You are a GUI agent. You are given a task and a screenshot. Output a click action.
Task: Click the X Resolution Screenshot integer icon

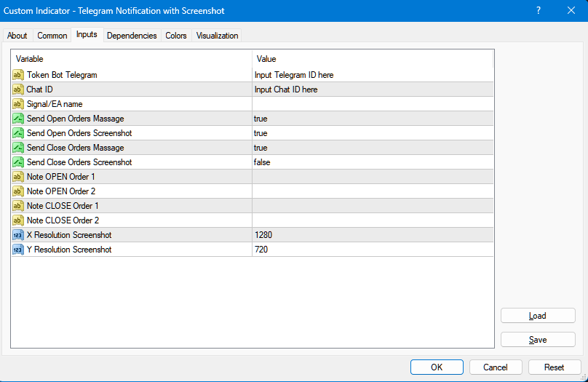(x=18, y=235)
